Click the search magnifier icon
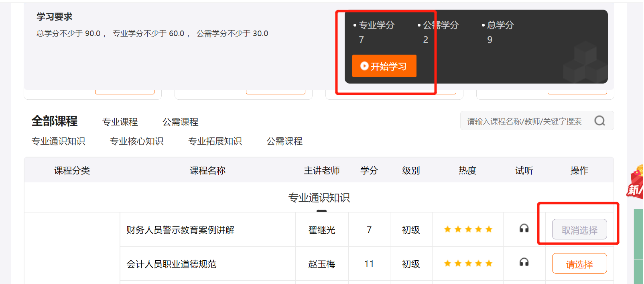This screenshot has width=644, height=284. 599,121
